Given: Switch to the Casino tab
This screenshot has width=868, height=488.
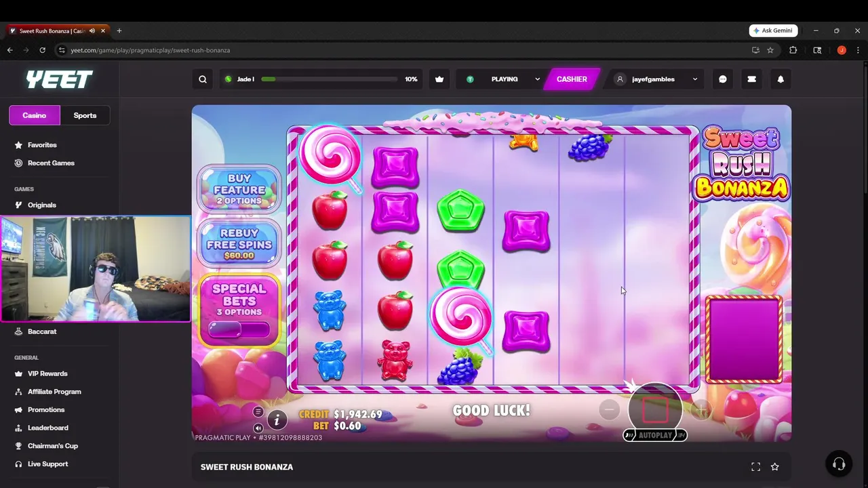Looking at the screenshot, I should point(35,115).
